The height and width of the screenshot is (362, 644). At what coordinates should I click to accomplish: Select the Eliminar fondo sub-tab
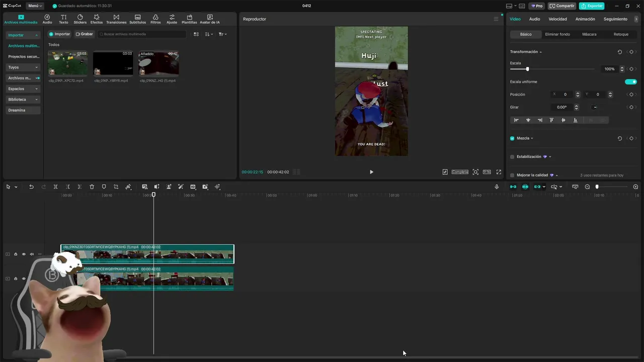point(557,34)
